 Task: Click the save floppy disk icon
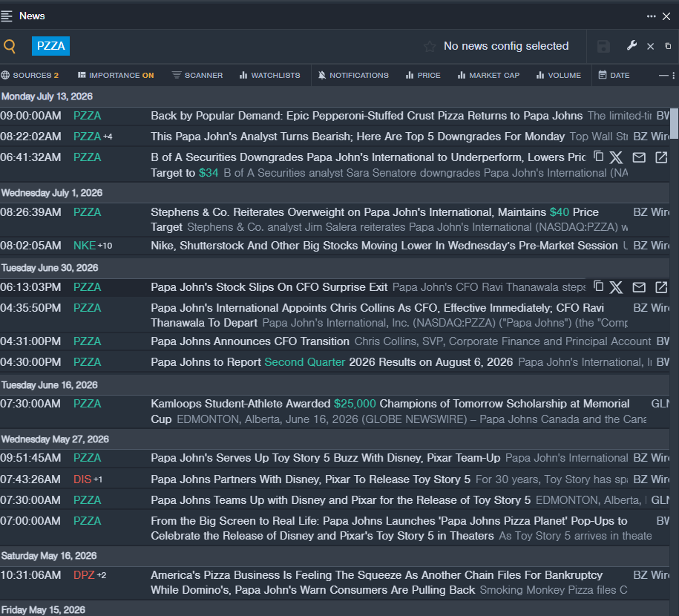[x=603, y=46]
